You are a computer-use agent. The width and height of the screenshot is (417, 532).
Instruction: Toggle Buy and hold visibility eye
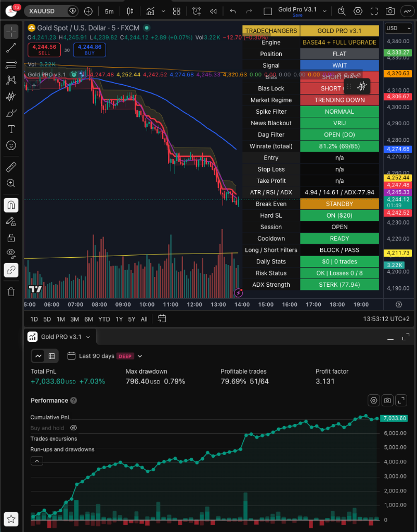pos(73,428)
